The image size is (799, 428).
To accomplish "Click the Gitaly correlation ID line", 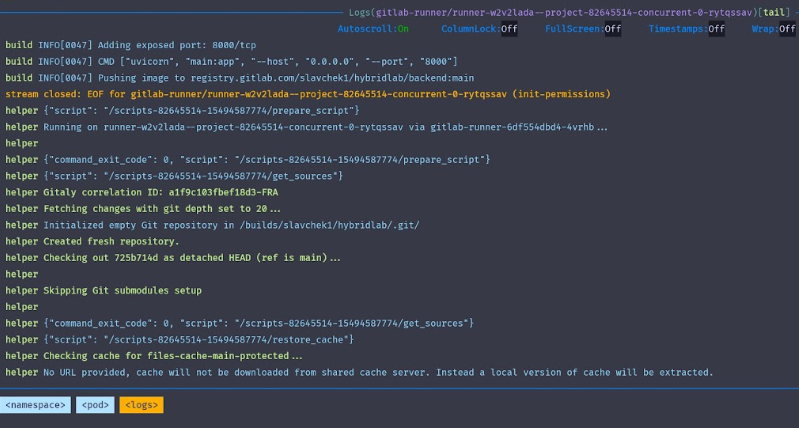I will point(142,192).
